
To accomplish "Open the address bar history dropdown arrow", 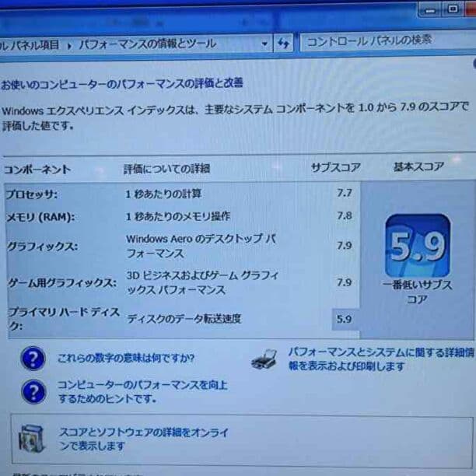I will point(264,44).
